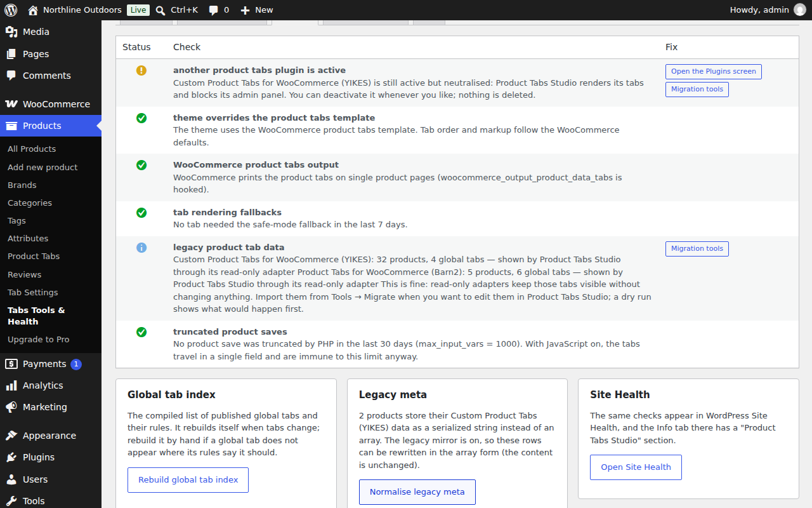
Task: Click the Live status badge
Action: tap(138, 10)
